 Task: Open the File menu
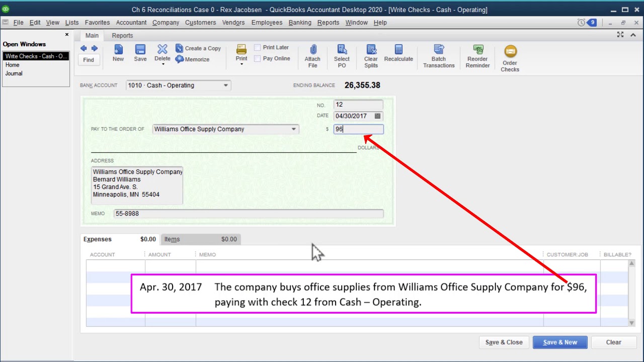pos(18,23)
